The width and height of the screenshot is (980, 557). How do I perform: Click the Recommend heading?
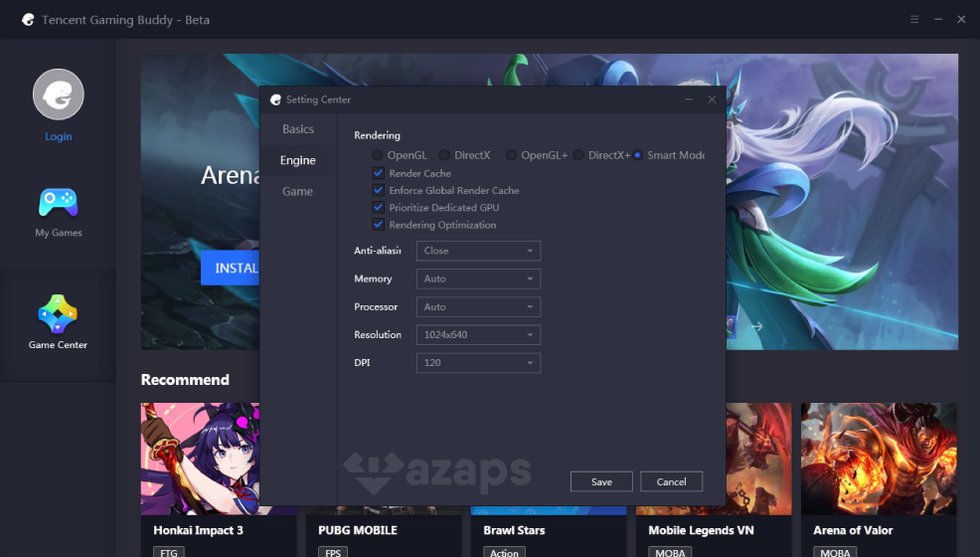[x=185, y=380]
